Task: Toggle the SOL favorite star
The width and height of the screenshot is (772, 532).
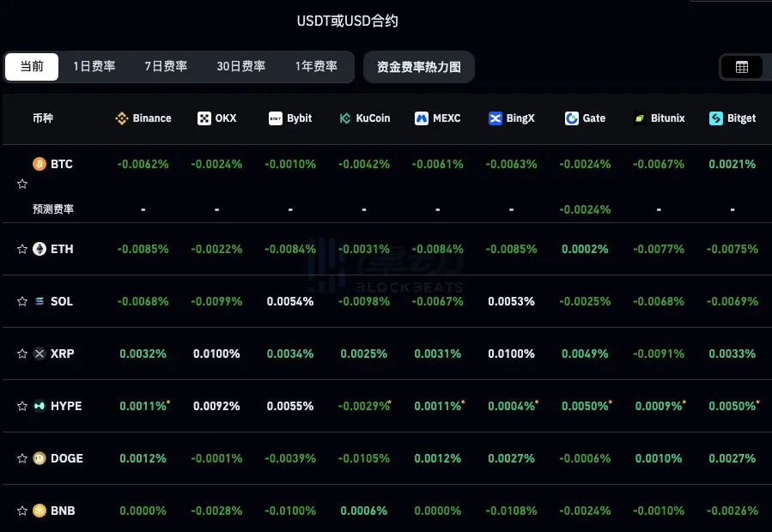Action: [22, 301]
